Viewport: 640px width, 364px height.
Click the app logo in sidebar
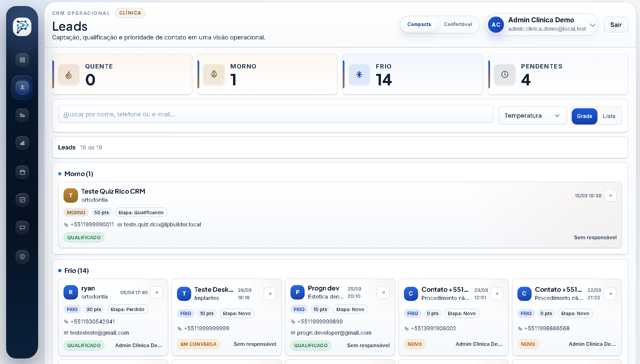[22, 27]
